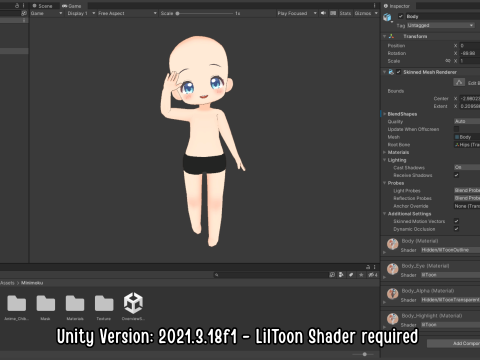Click the Add Component button
The width and height of the screenshot is (480, 360).
click(454, 343)
